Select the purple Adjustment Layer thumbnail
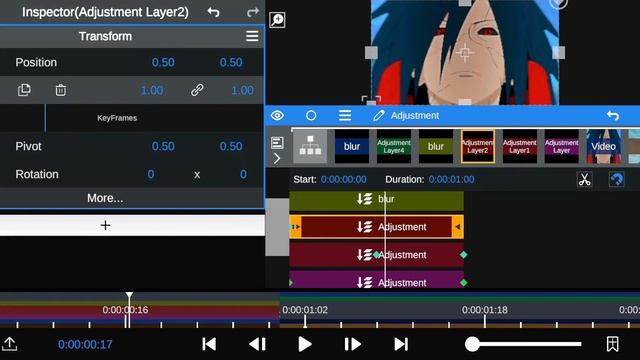 coord(562,146)
